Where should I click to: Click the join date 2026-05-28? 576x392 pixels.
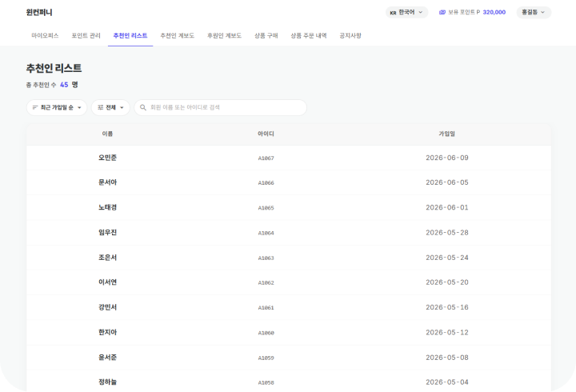pos(447,232)
